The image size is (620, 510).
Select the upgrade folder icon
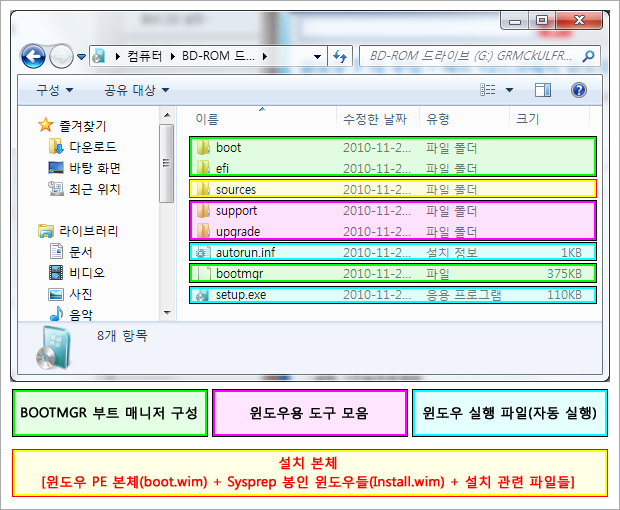point(203,231)
